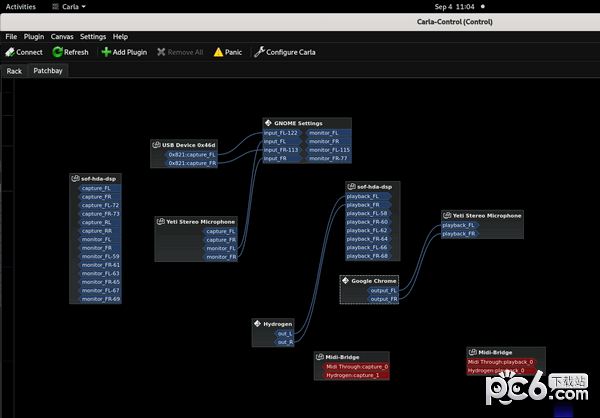Viewport: 600px width, 418px height.
Task: Select monitor_FR-77 port on GNOME Settings
Action: click(328, 158)
